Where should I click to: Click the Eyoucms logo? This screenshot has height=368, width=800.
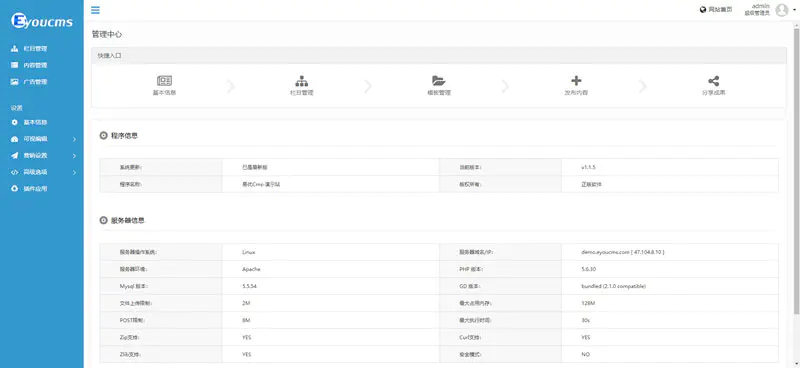click(x=42, y=21)
